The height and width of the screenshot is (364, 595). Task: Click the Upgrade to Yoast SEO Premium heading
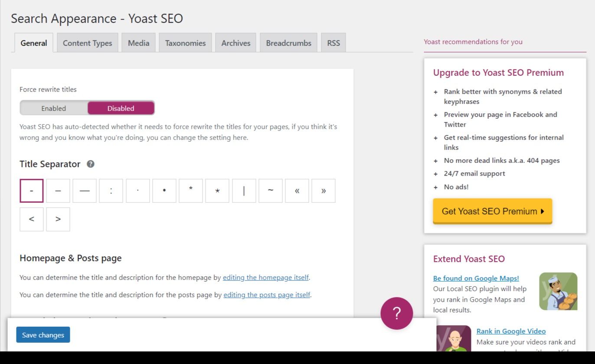[x=499, y=73]
